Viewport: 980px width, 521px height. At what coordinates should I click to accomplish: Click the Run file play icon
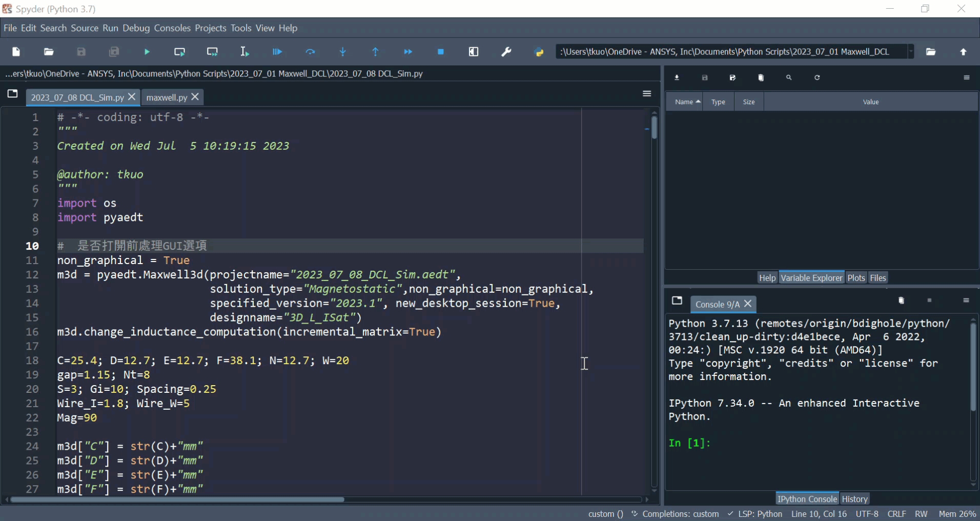(x=147, y=52)
